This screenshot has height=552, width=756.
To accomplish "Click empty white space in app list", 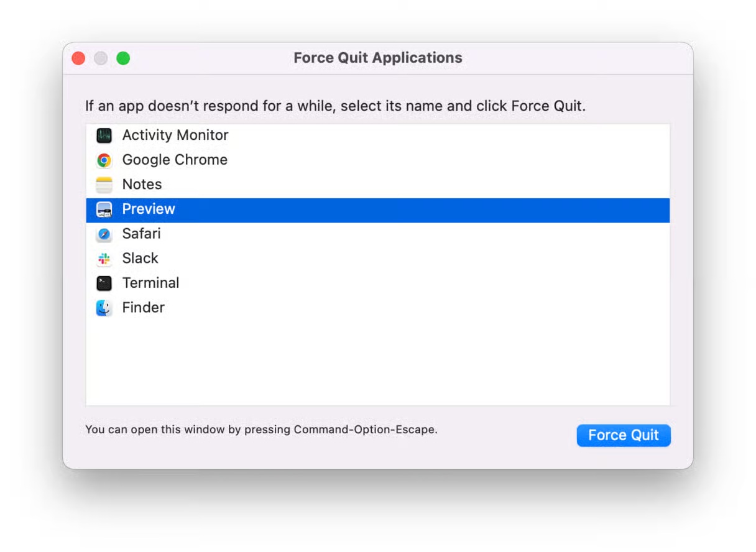I will 377,361.
